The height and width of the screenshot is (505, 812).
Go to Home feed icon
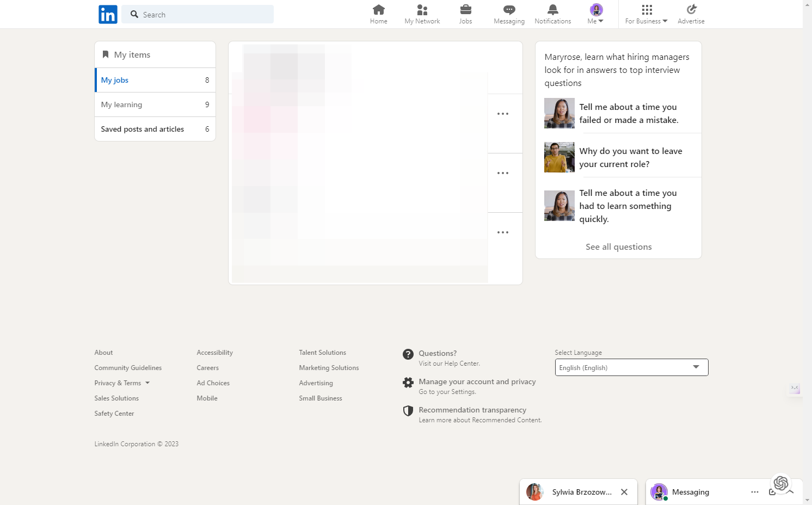pyautogui.click(x=379, y=9)
